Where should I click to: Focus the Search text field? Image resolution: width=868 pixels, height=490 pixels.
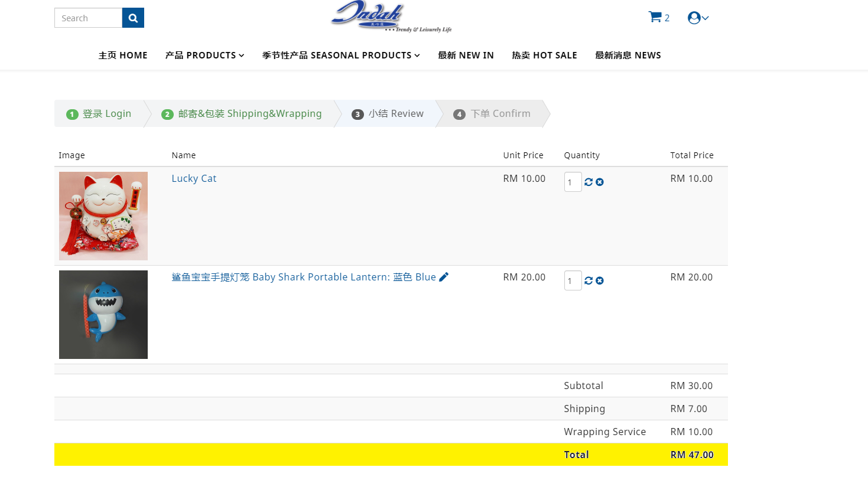[x=89, y=18]
